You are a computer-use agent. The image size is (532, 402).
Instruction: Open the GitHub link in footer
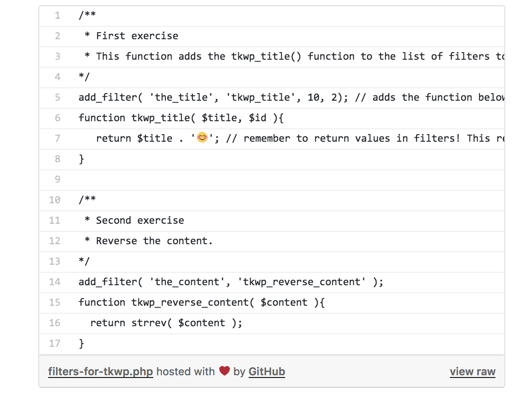coord(267,371)
